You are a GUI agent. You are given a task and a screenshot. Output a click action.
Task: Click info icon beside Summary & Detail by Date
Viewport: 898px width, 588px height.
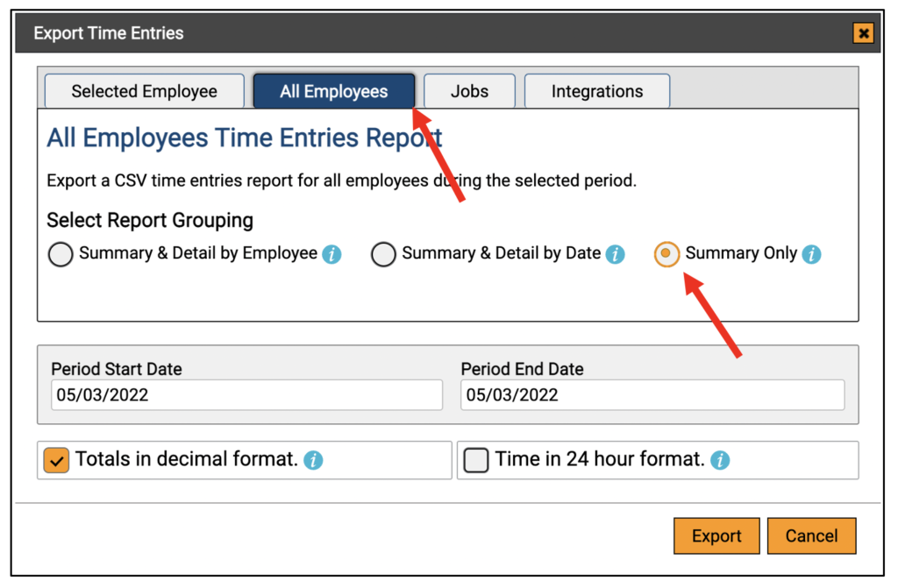point(616,255)
